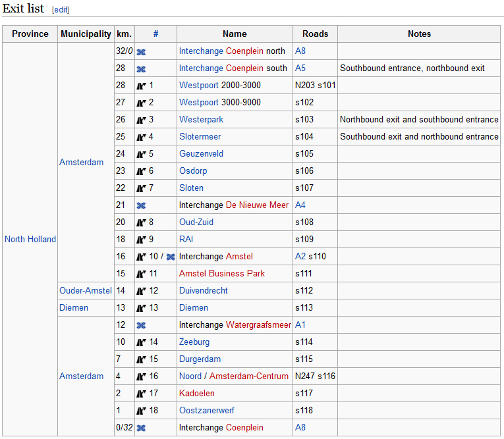This screenshot has height=439, width=504.
Task: Click the exit icon for exit 1 Westpoort
Action: point(141,86)
